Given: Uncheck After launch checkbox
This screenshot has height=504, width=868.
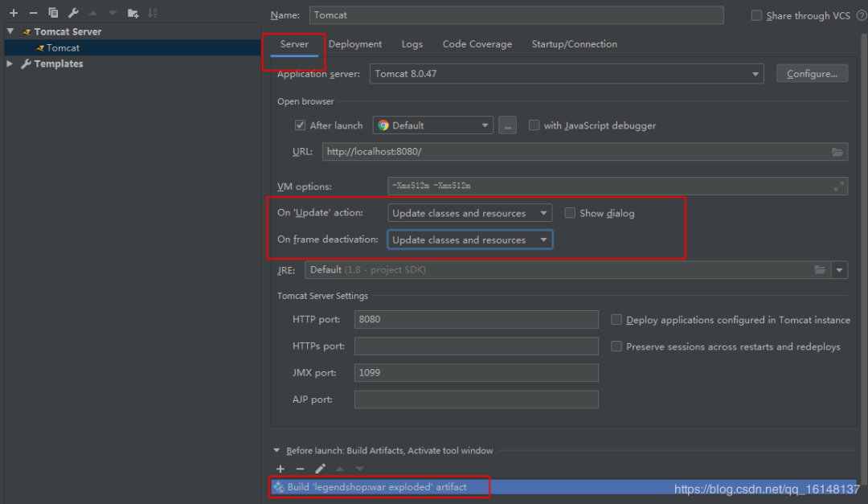Looking at the screenshot, I should pos(300,125).
